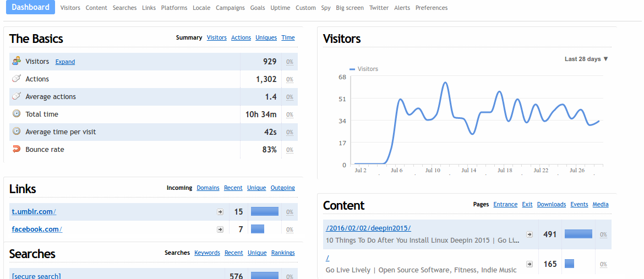Click the red Bounce rate arrow icon
Image resolution: width=644 pixels, height=279 pixels.
[17, 149]
